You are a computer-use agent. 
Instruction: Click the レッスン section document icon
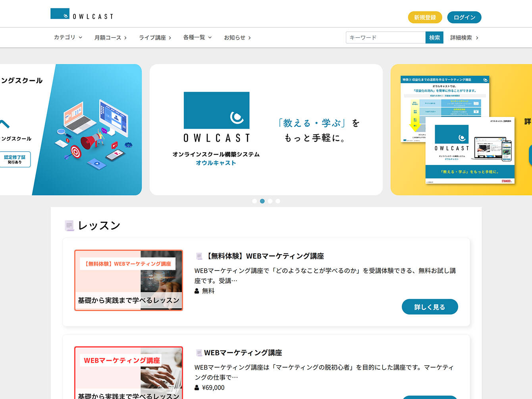click(x=69, y=226)
